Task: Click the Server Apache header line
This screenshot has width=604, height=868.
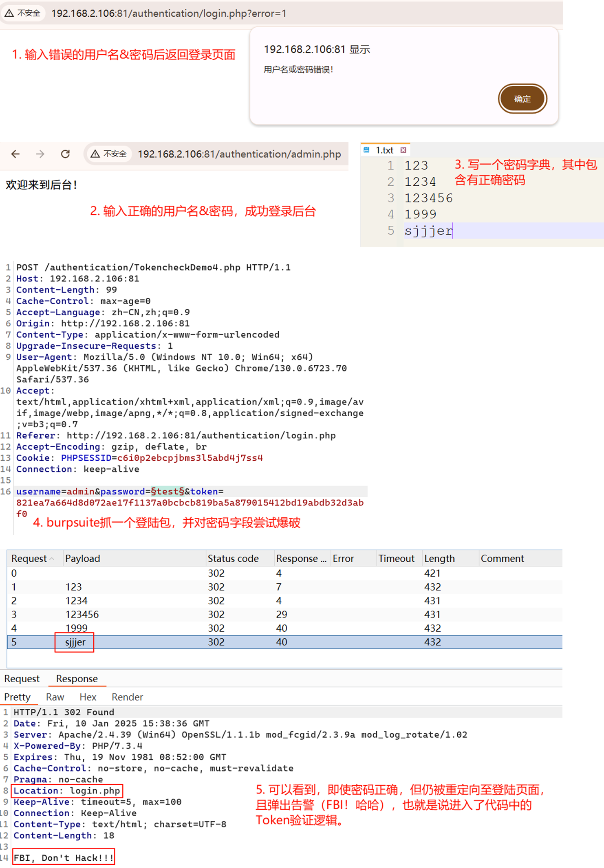Action: pyautogui.click(x=240, y=734)
